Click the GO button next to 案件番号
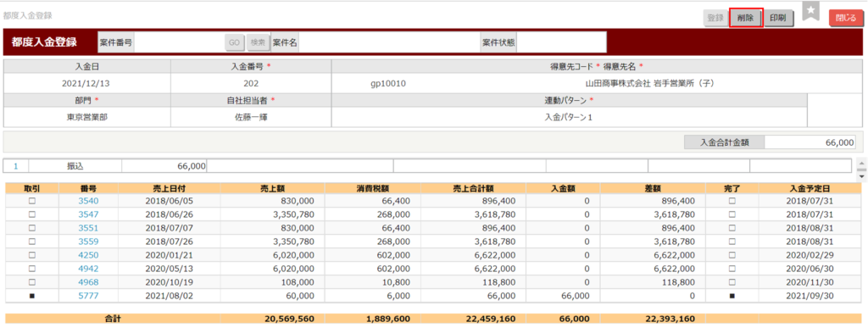Image resolution: width=868 pixels, height=328 pixels. coord(235,42)
